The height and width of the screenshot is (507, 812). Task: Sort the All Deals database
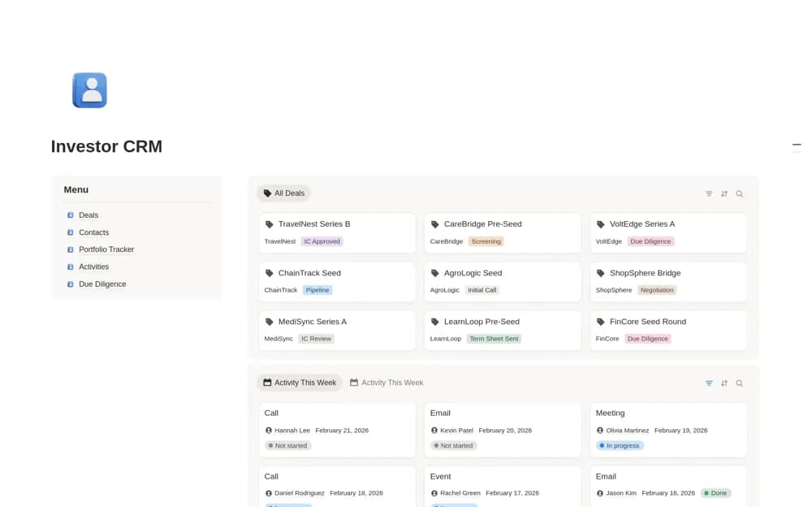point(724,194)
